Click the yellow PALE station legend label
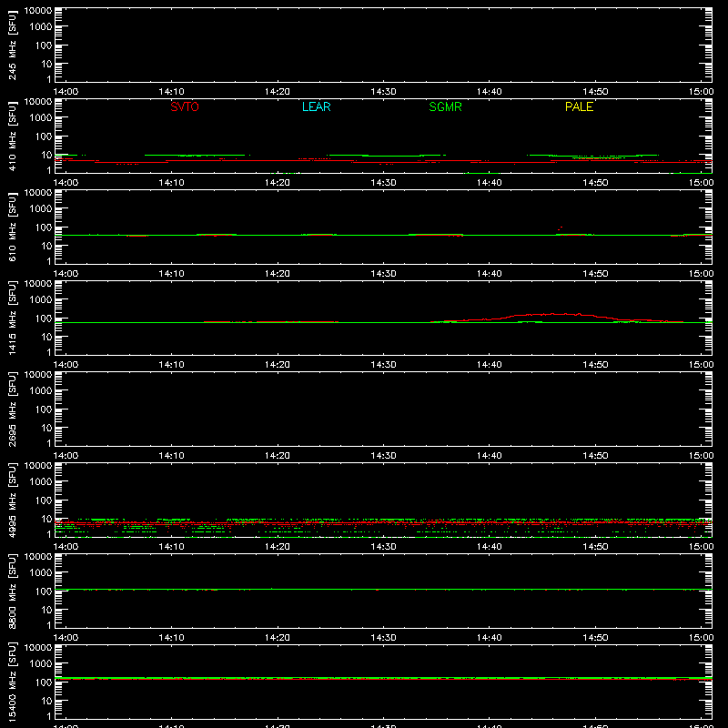 tap(579, 106)
